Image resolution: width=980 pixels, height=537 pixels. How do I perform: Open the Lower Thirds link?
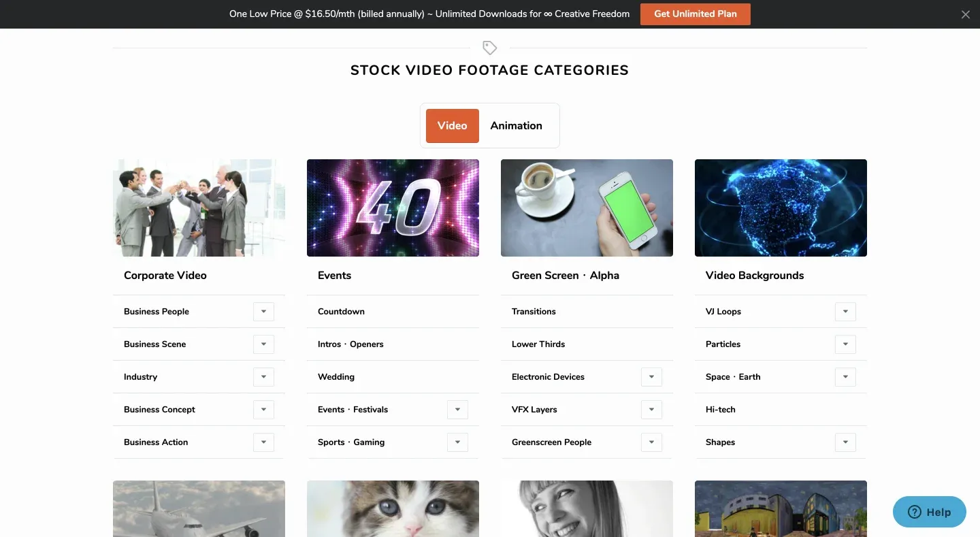[538, 344]
